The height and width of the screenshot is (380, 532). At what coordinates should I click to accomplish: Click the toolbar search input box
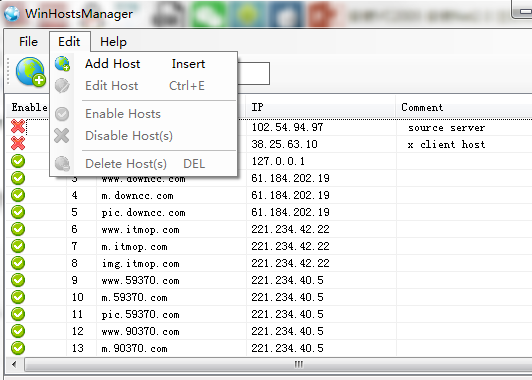253,73
